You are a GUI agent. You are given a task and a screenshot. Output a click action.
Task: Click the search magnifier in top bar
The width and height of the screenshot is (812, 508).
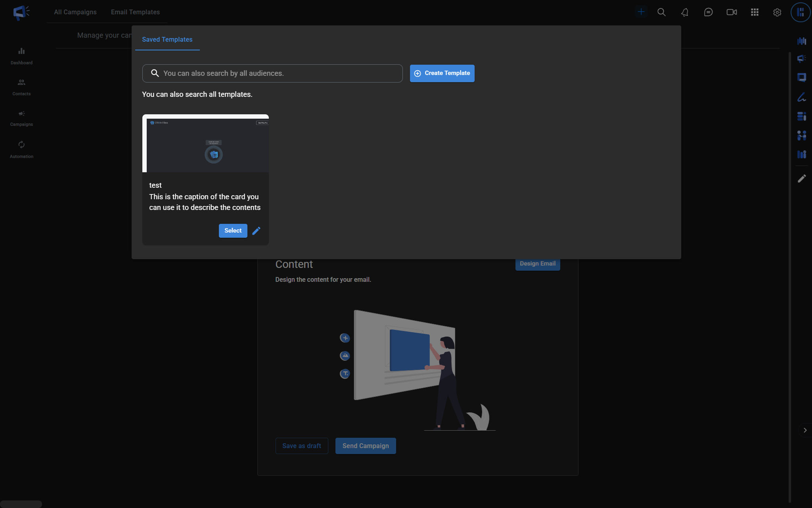tap(661, 12)
